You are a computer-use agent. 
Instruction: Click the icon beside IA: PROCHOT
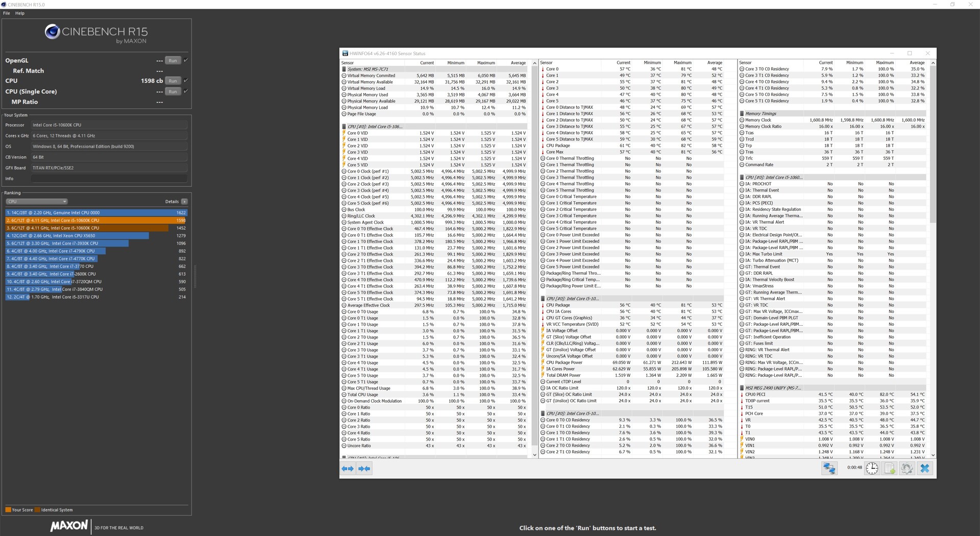[x=742, y=184]
